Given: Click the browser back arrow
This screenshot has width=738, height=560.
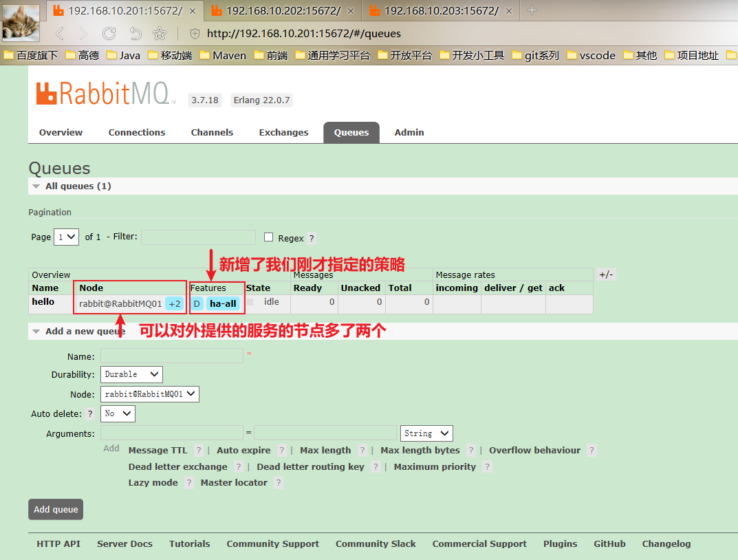Looking at the screenshot, I should coord(60,34).
